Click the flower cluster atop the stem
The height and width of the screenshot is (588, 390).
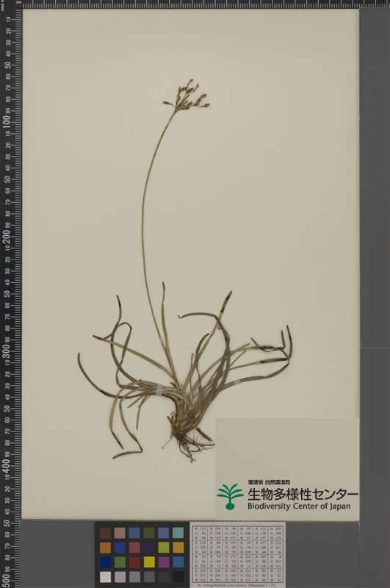click(187, 96)
